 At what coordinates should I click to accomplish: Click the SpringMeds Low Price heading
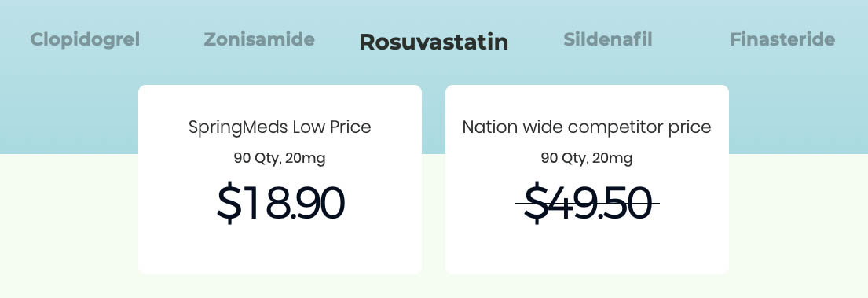click(280, 127)
